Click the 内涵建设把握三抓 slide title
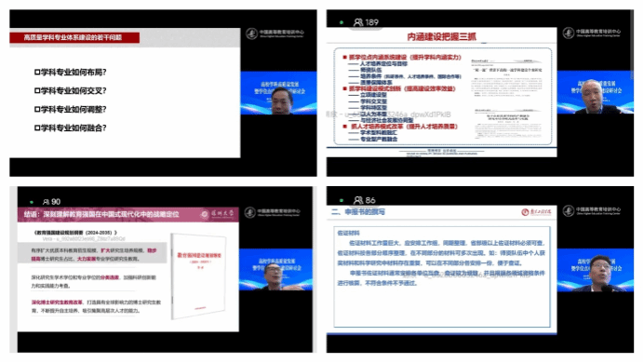 pos(441,37)
